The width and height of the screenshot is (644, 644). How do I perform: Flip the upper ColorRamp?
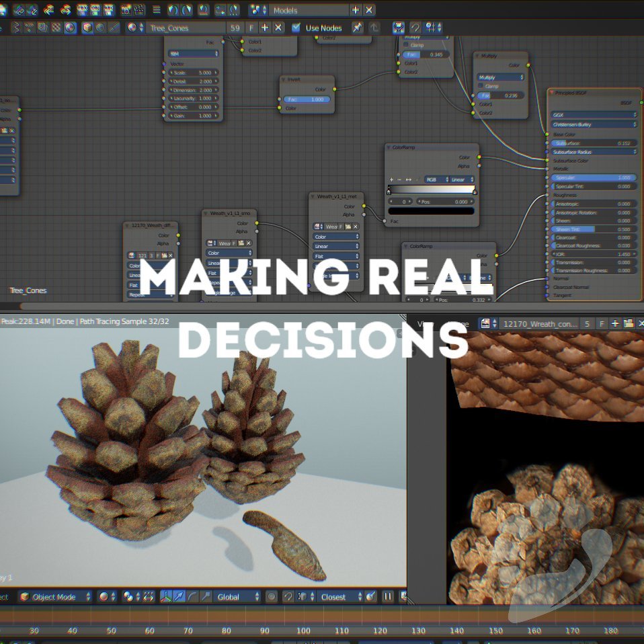click(408, 179)
